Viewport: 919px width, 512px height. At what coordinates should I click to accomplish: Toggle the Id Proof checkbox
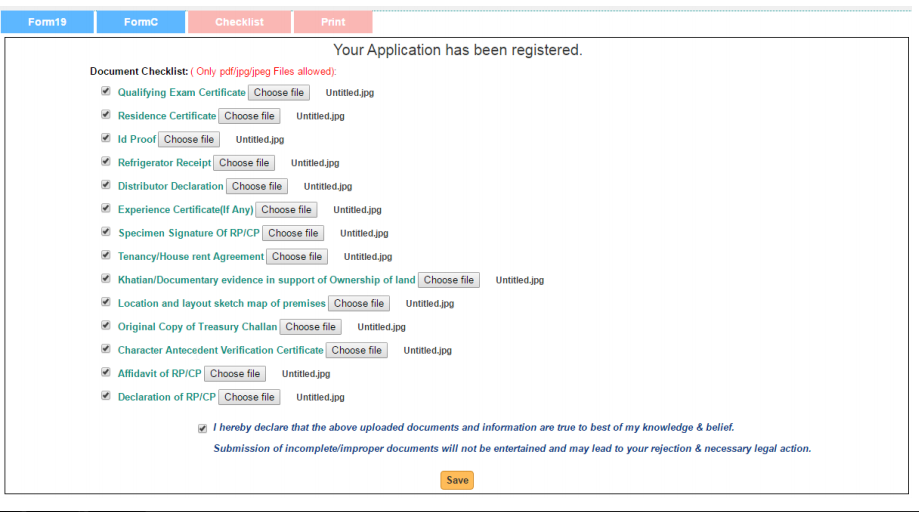(x=105, y=139)
